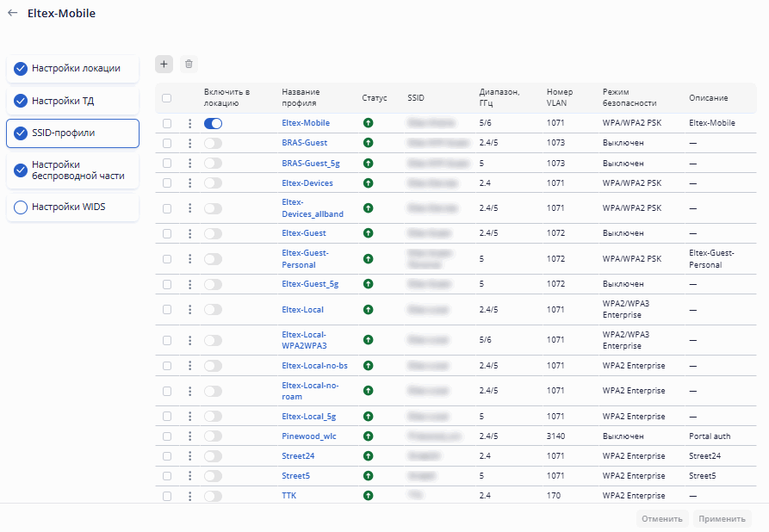Click the plus icon to add profile

[164, 64]
